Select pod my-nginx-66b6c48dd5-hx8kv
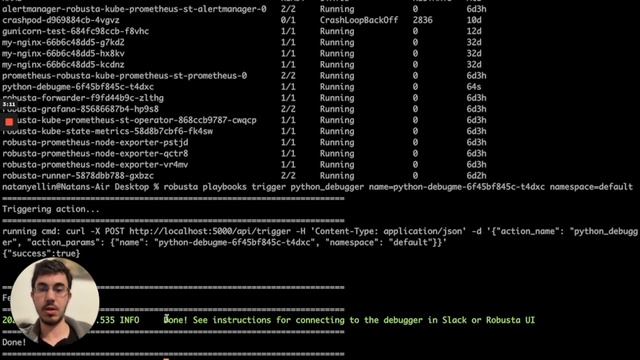The image size is (640, 360). point(63,53)
